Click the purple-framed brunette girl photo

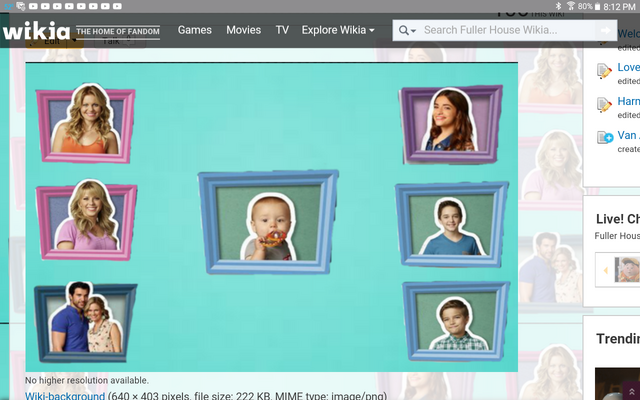451,124
